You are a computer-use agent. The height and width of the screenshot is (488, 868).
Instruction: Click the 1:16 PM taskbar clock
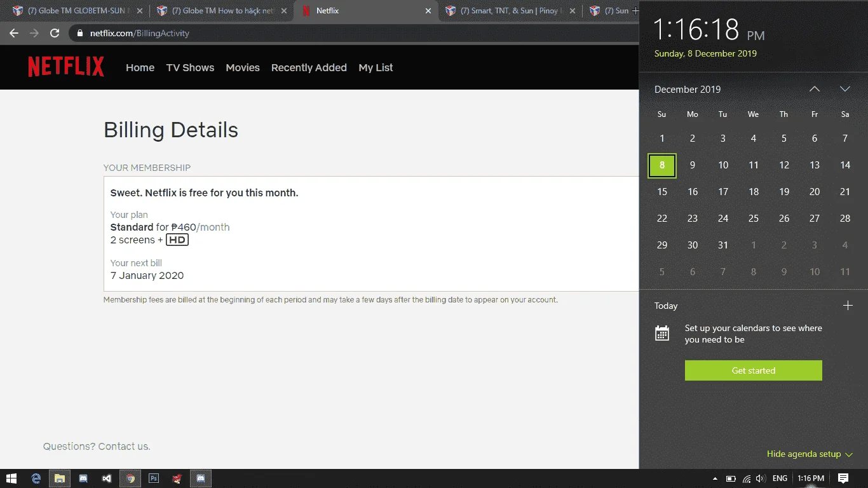(811, 478)
